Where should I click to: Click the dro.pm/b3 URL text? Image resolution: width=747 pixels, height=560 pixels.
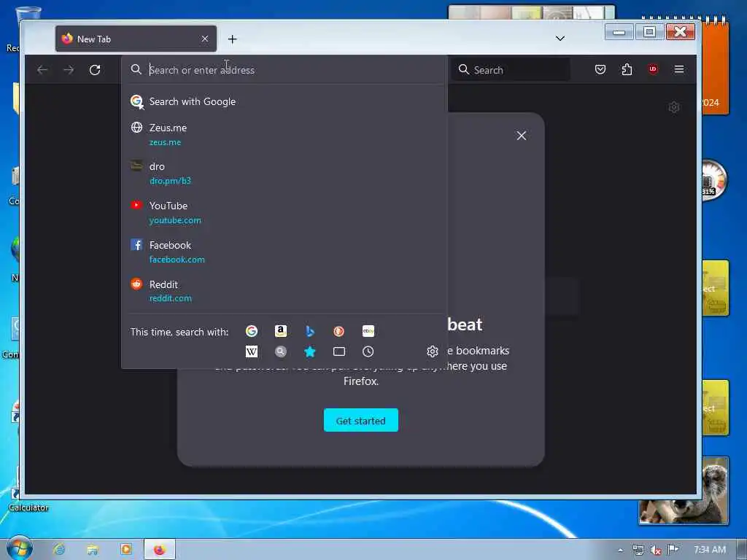click(x=169, y=181)
